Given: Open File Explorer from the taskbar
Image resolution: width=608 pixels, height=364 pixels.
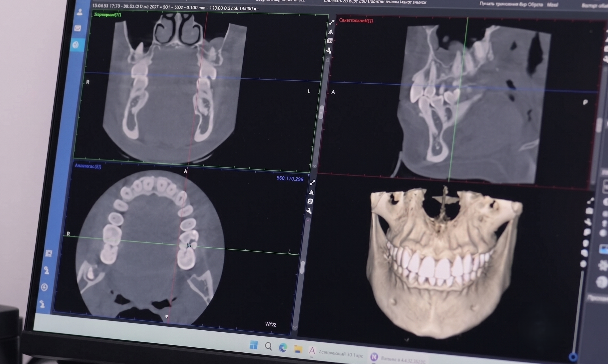Looking at the screenshot, I should click(298, 349).
